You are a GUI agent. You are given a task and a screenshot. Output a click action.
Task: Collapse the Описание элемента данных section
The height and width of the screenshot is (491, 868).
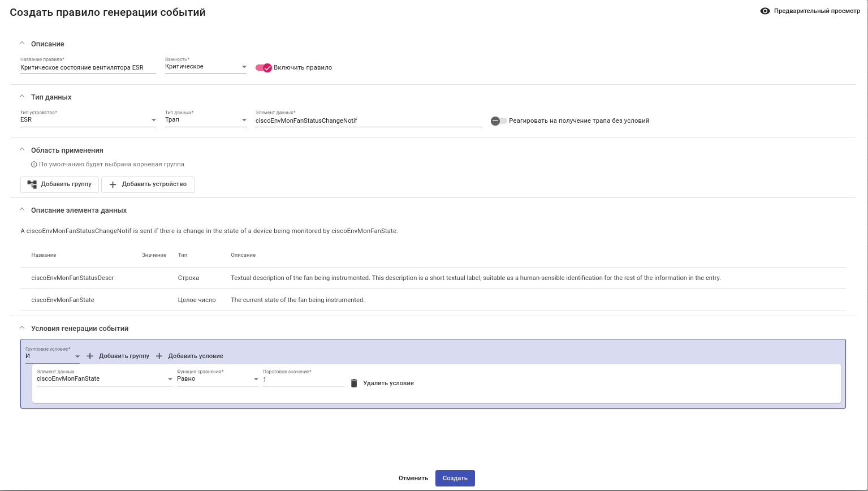[22, 210]
